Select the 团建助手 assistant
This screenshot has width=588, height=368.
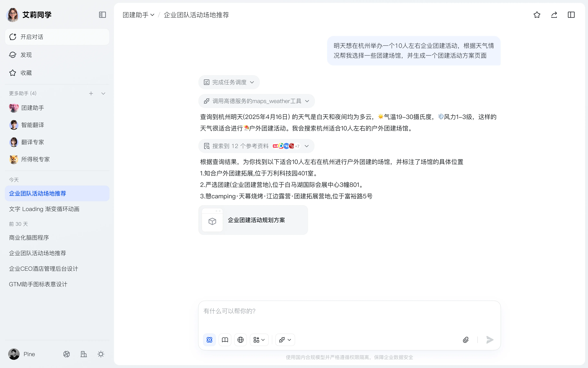tap(57, 108)
